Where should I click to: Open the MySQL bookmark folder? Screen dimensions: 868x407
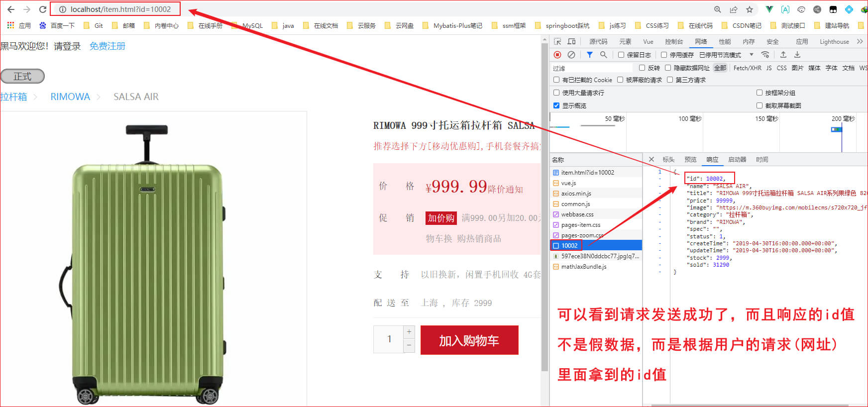click(247, 25)
